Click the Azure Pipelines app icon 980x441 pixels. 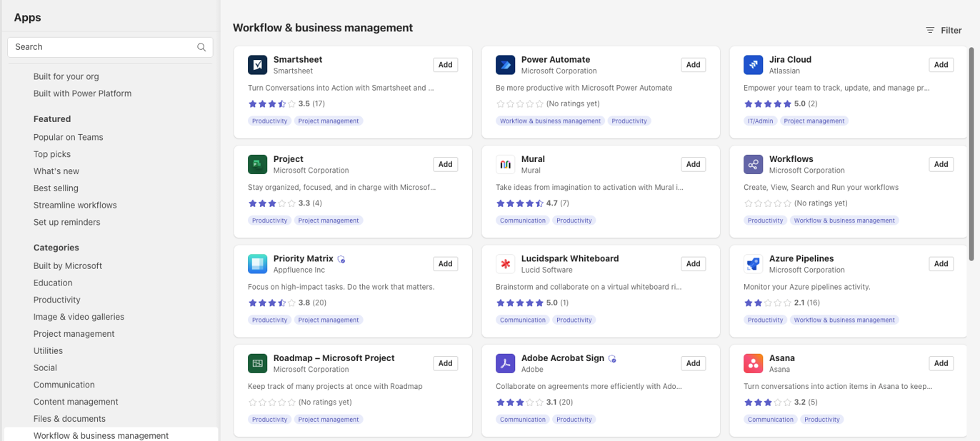[x=753, y=263]
